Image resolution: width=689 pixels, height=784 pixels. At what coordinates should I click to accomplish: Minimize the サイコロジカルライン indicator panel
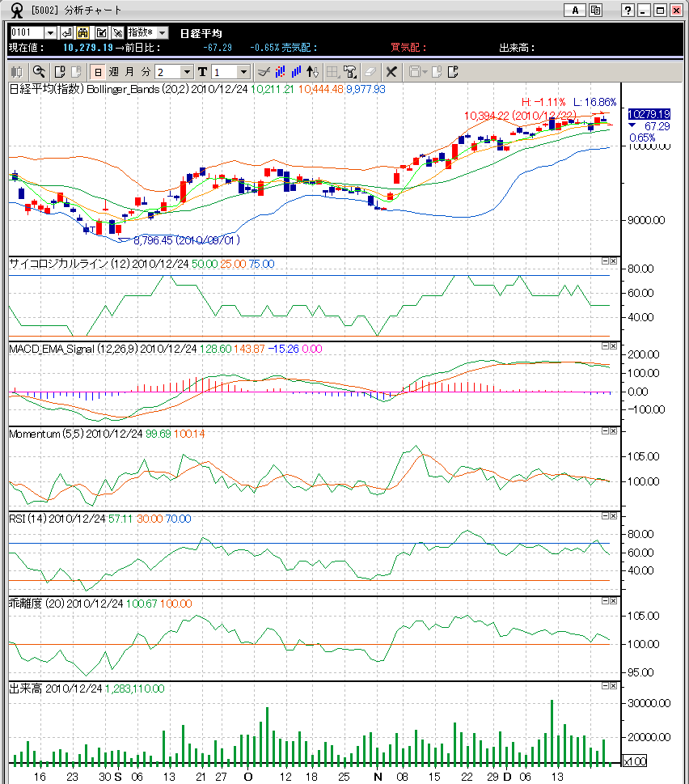(605, 261)
